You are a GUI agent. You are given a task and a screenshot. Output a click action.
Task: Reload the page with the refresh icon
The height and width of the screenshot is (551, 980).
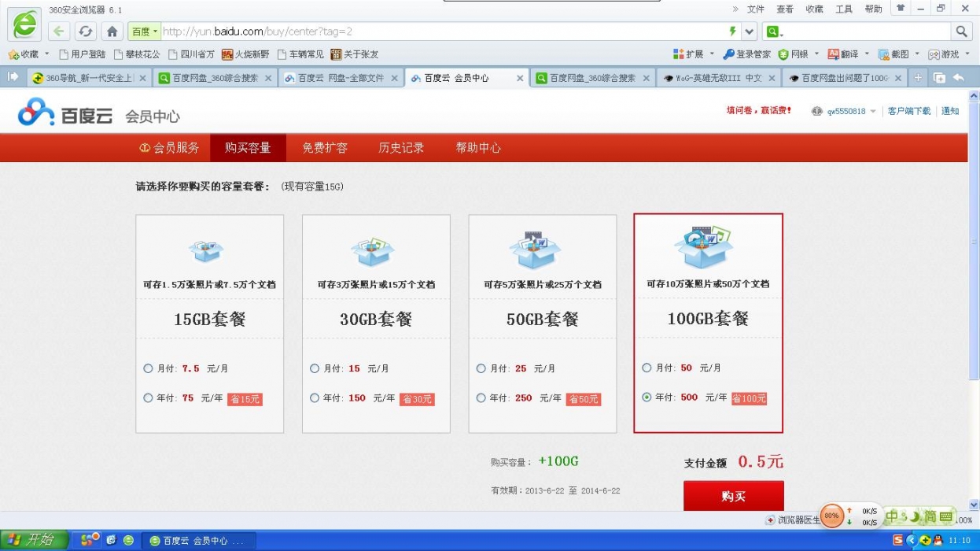pyautogui.click(x=85, y=31)
